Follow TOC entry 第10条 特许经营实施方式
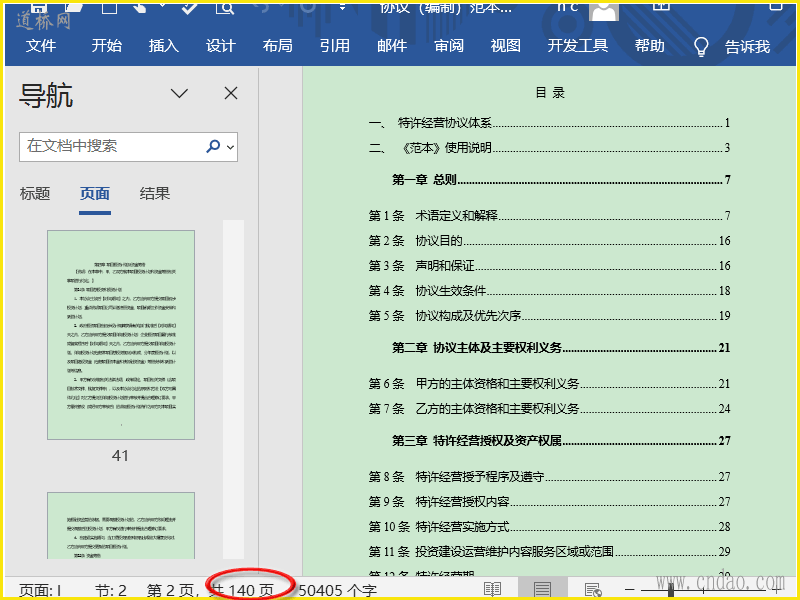The height and width of the screenshot is (600, 800). [x=549, y=527]
